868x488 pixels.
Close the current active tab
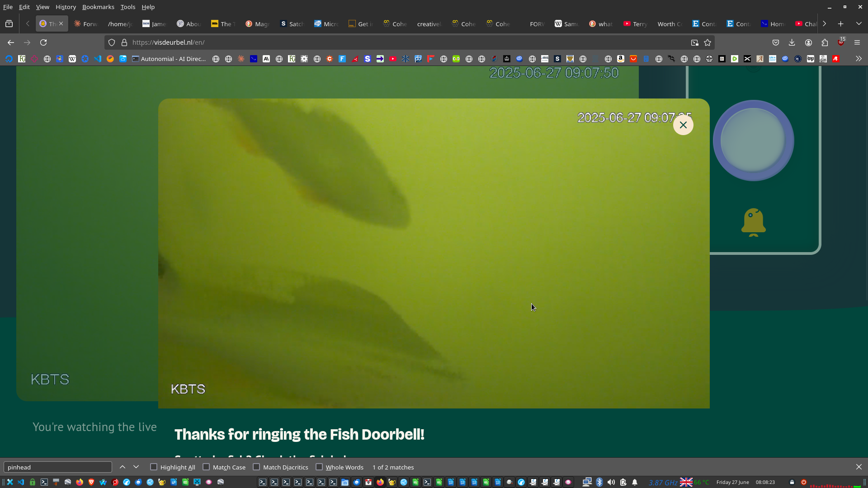[61, 24]
